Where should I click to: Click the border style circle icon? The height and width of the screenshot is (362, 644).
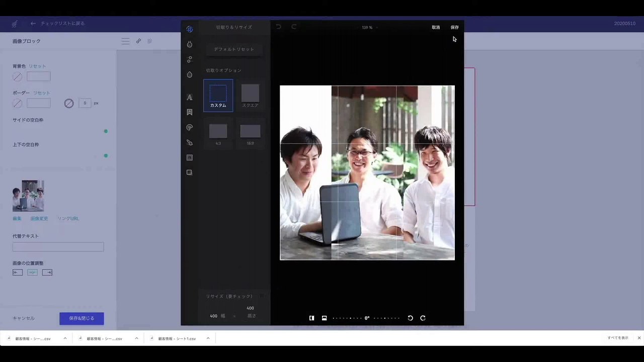click(x=69, y=103)
